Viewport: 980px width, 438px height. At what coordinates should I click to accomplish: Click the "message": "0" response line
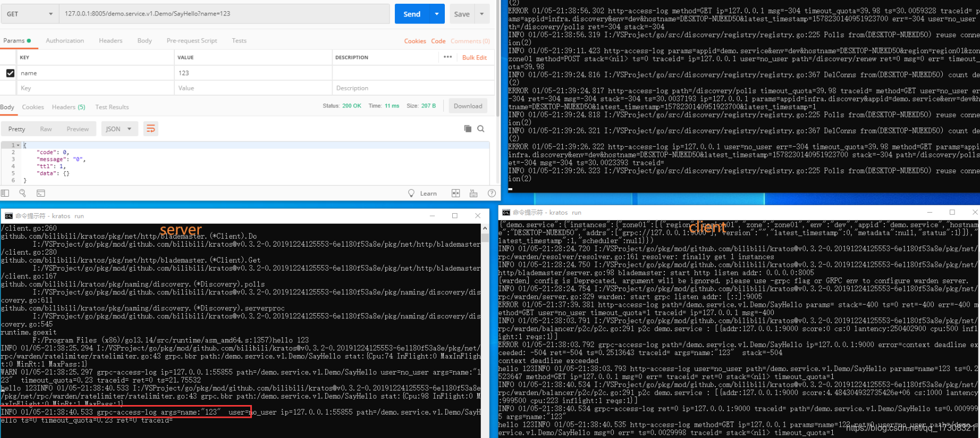[61, 159]
